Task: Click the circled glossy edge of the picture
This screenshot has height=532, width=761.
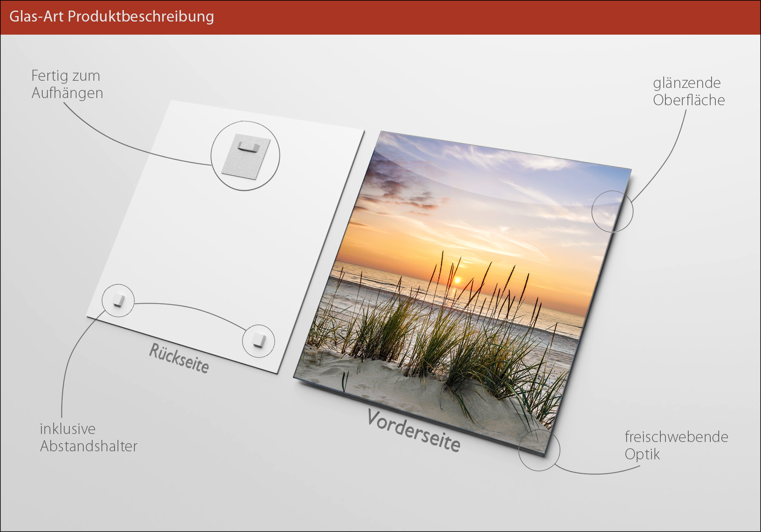Action: click(612, 211)
